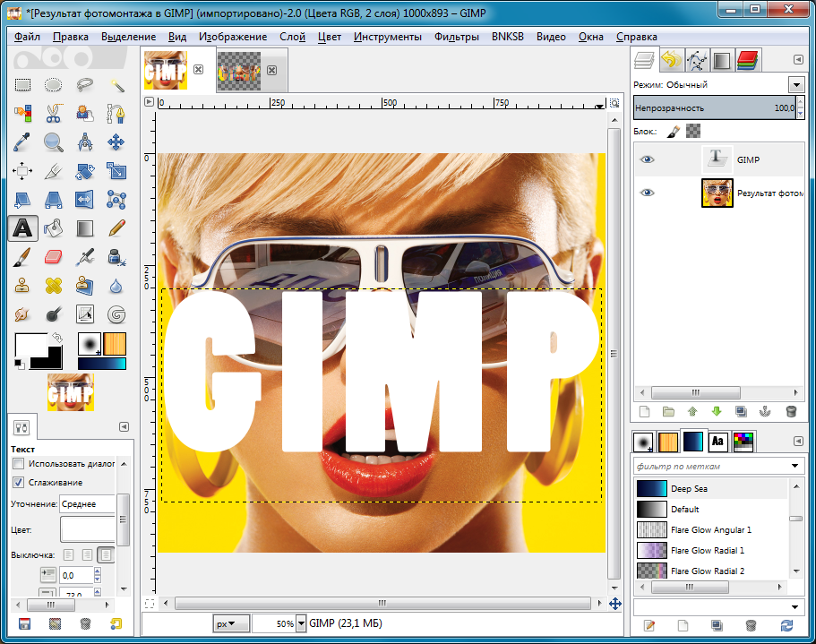
Task: Open the Режим layer mode dropdown
Action: pos(796,84)
